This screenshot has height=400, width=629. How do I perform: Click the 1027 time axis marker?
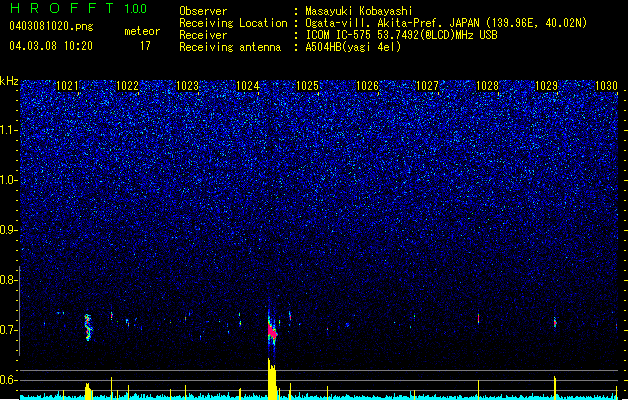[428, 86]
